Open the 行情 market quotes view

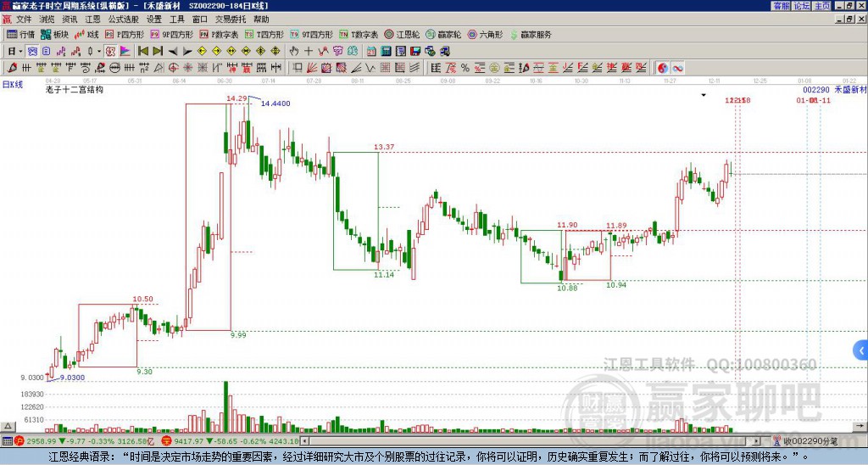pos(20,34)
